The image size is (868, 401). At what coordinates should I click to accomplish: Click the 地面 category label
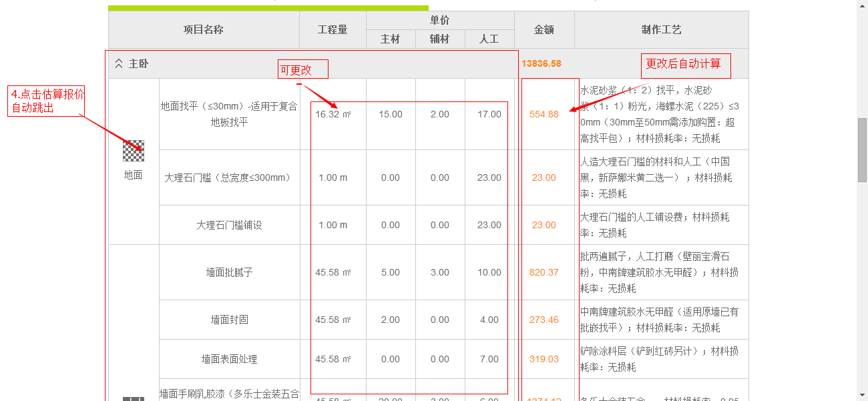[x=134, y=175]
